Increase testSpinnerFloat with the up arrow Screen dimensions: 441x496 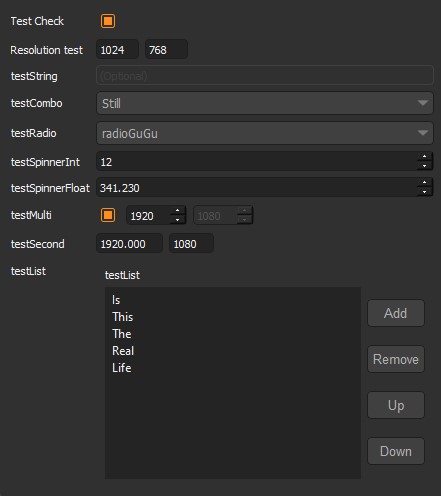[424, 183]
